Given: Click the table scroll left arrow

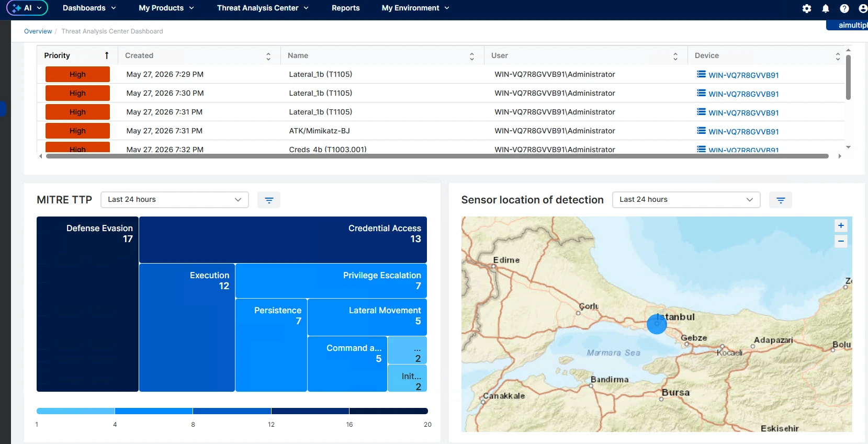Looking at the screenshot, I should tap(41, 156).
